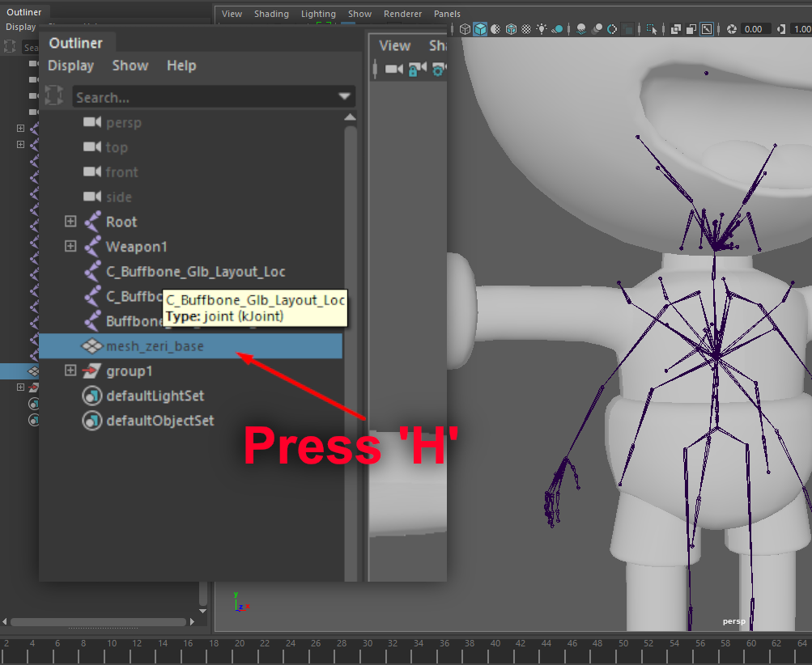Expand the Root joint node
The height and width of the screenshot is (665, 812).
pos(70,222)
